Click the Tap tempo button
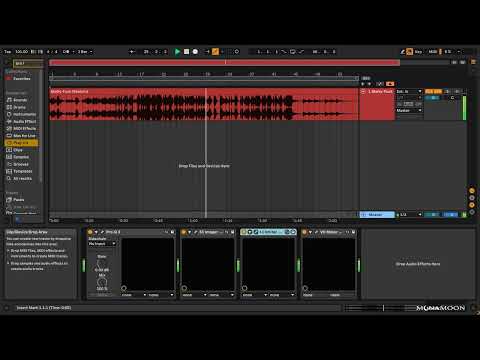Screen dimensions: 480x360 pyautogui.click(x=8, y=52)
